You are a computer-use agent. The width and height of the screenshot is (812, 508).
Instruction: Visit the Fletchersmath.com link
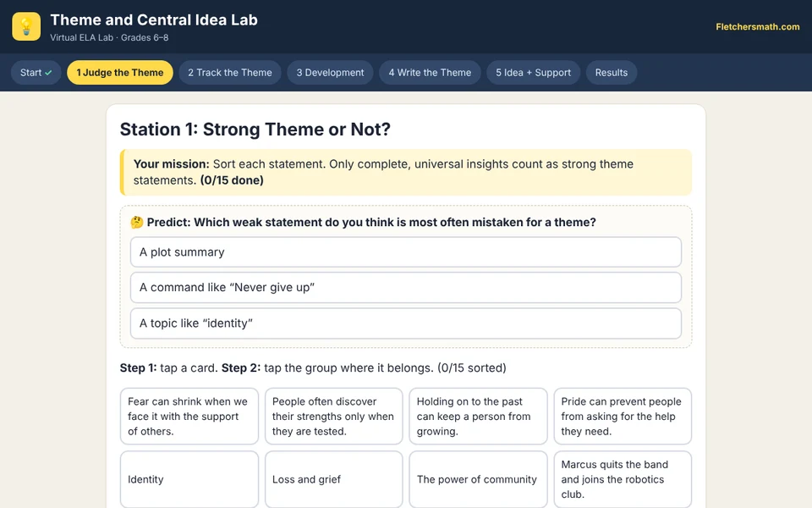tap(758, 26)
